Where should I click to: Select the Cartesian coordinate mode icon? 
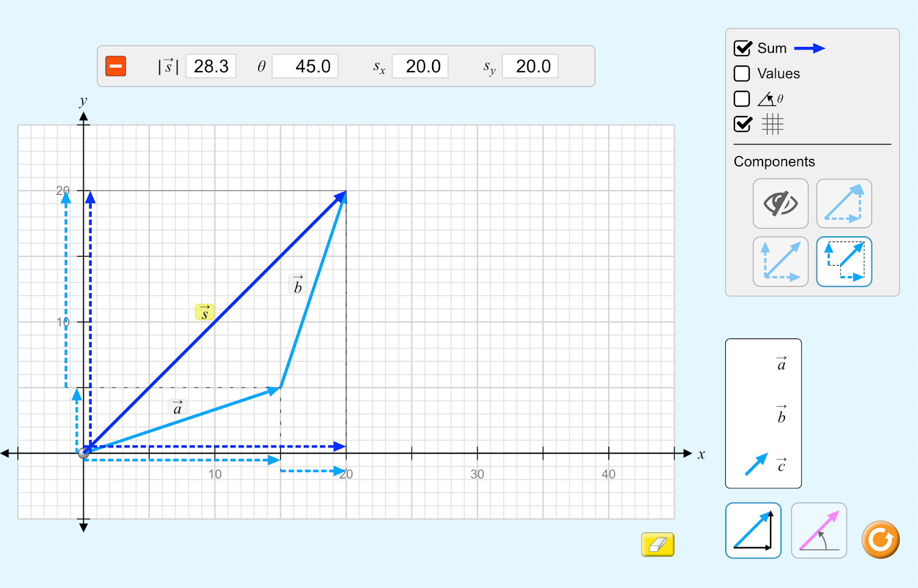(753, 531)
